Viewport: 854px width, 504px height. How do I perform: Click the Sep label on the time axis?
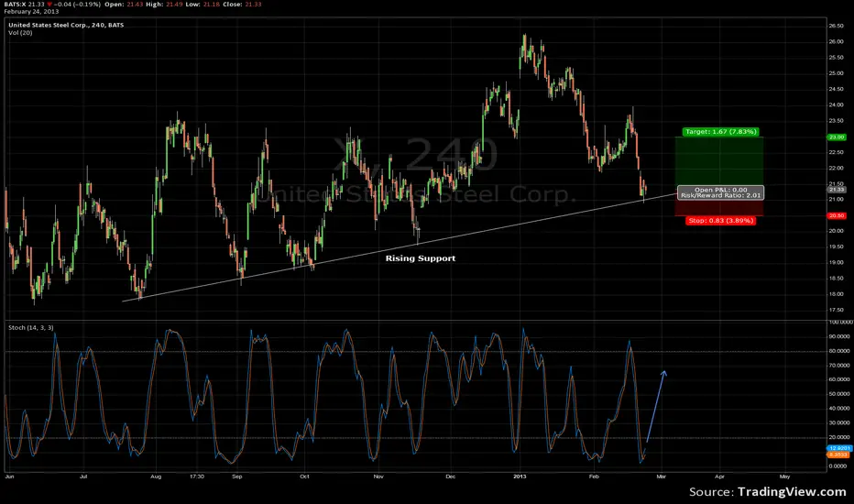[x=237, y=477]
